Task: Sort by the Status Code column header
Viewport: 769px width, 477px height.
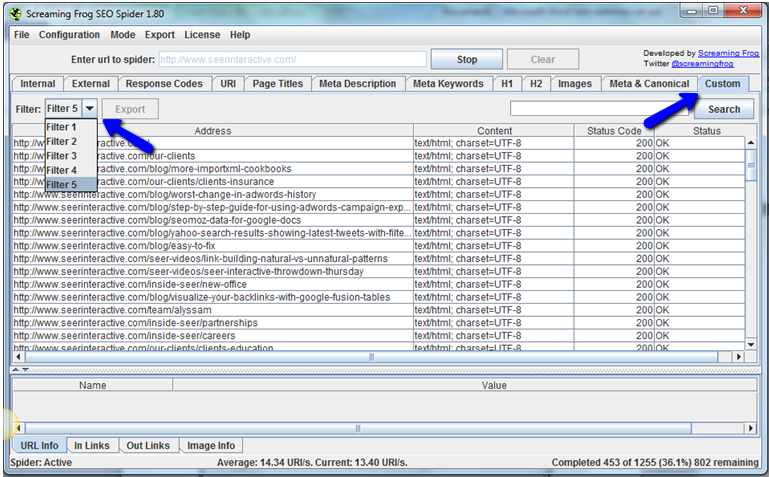Action: coord(615,131)
